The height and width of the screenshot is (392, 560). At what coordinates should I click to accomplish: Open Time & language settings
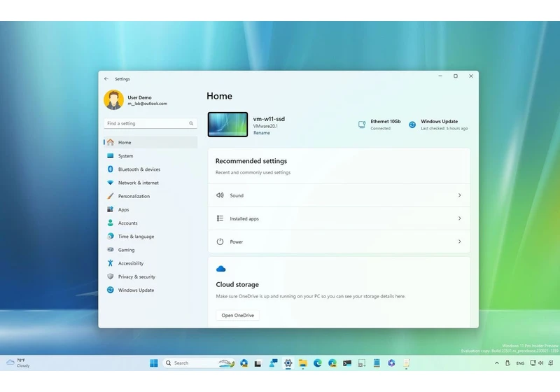pyautogui.click(x=150, y=237)
